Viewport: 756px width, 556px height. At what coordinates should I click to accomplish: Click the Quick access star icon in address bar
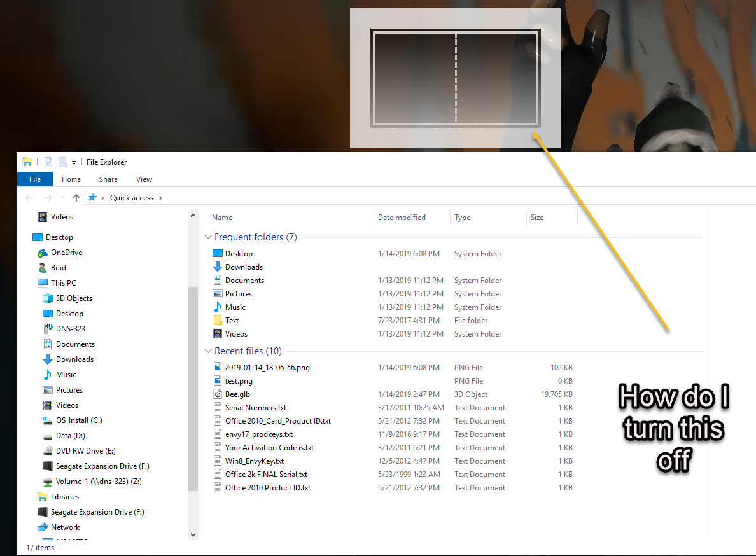point(92,198)
